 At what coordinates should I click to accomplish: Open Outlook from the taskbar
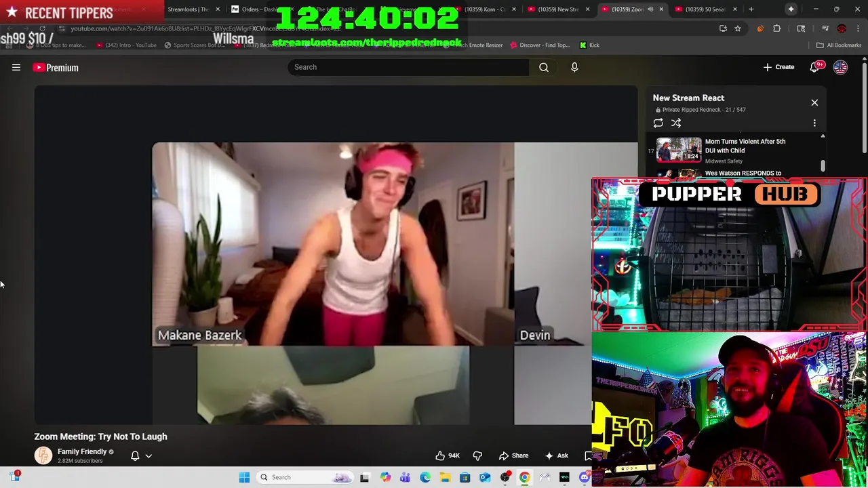click(x=485, y=477)
